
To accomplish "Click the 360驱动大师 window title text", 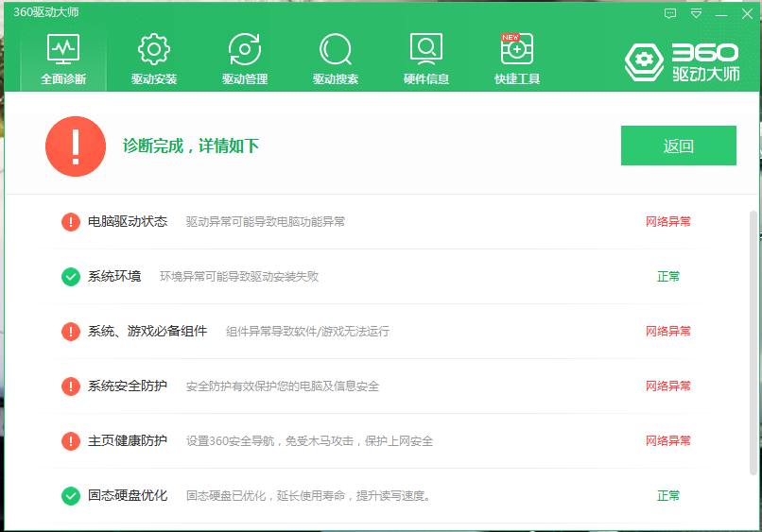I will pyautogui.click(x=45, y=12).
